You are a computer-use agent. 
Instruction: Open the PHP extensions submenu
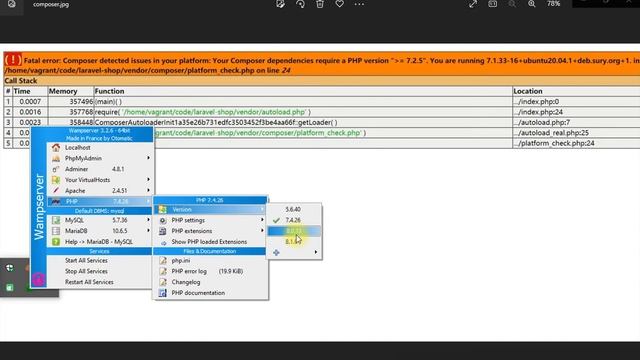click(x=210, y=231)
